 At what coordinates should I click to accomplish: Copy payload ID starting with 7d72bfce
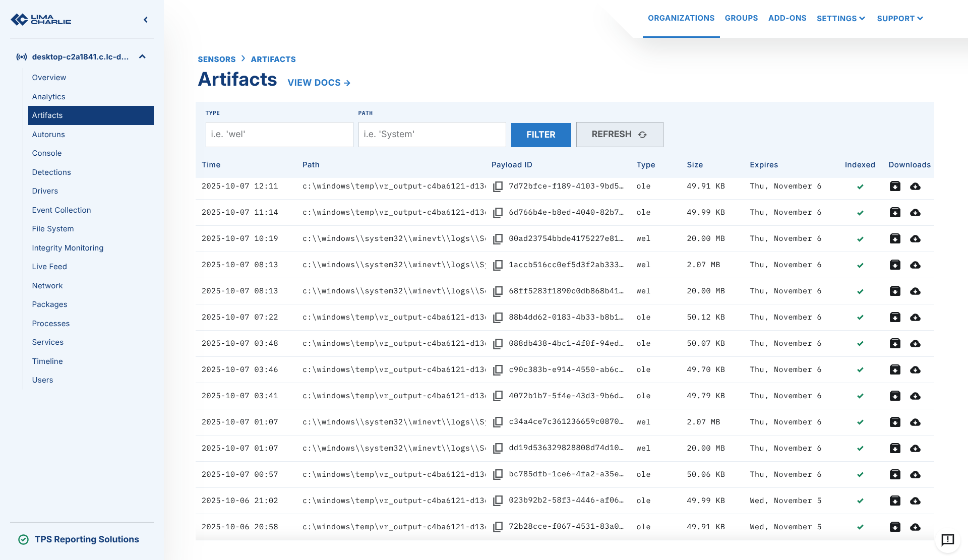coord(498,186)
